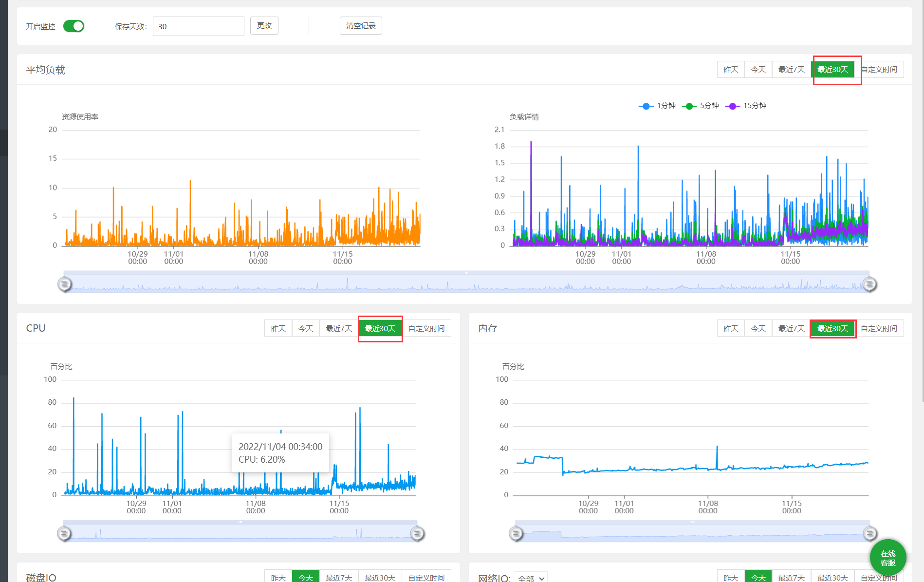Select 昨天 tab in 网络IO panel
This screenshot has width=924, height=582.
[x=731, y=577]
